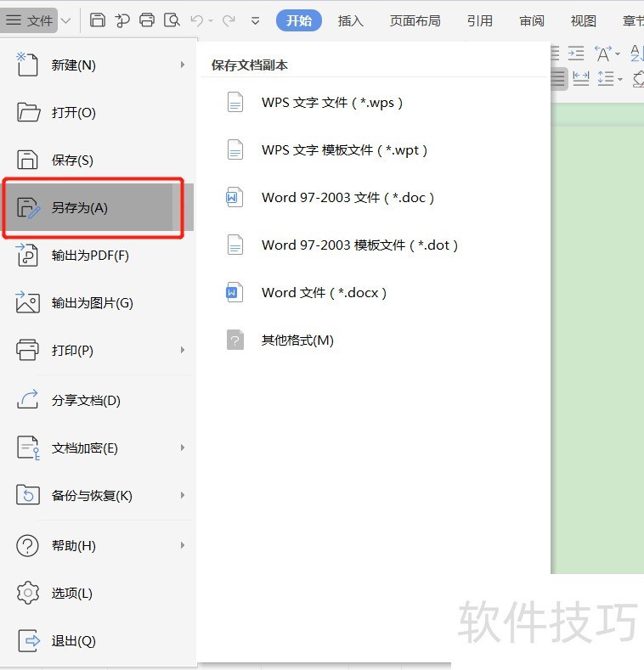Switch to the 引用 ribbon tab
The height and width of the screenshot is (670, 644).
(x=479, y=20)
